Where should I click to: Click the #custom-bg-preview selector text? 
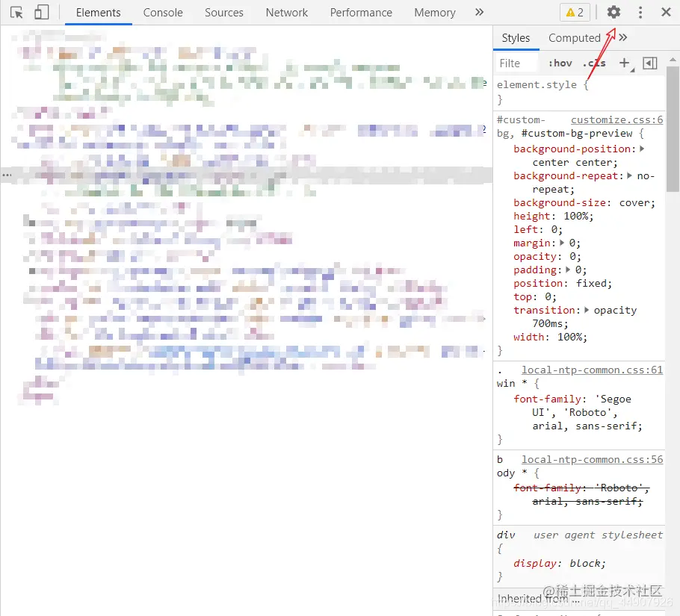(577, 134)
